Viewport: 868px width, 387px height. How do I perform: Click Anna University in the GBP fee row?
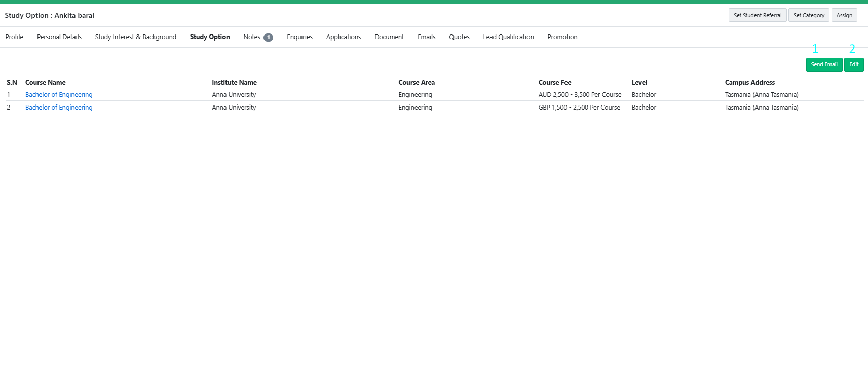234,108
